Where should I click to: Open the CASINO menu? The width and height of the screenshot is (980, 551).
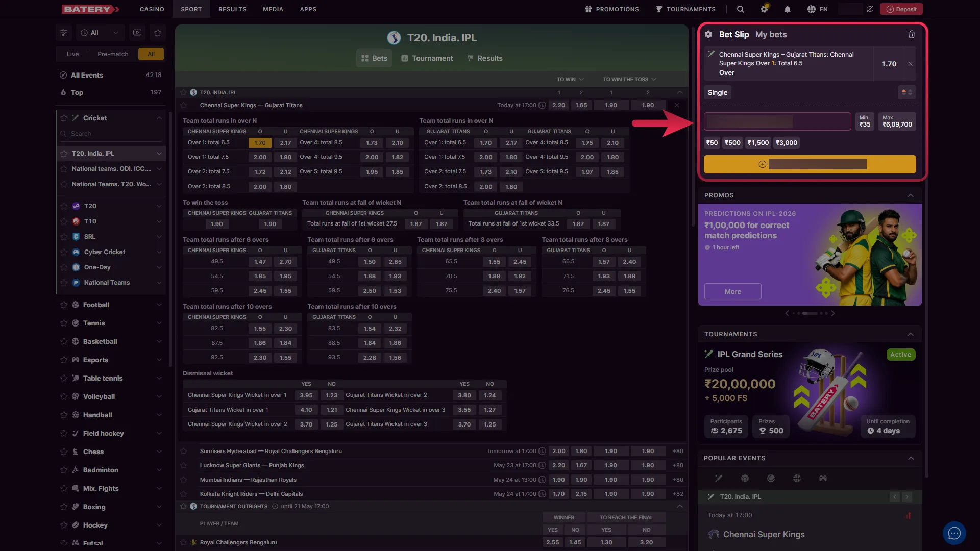tap(152, 9)
